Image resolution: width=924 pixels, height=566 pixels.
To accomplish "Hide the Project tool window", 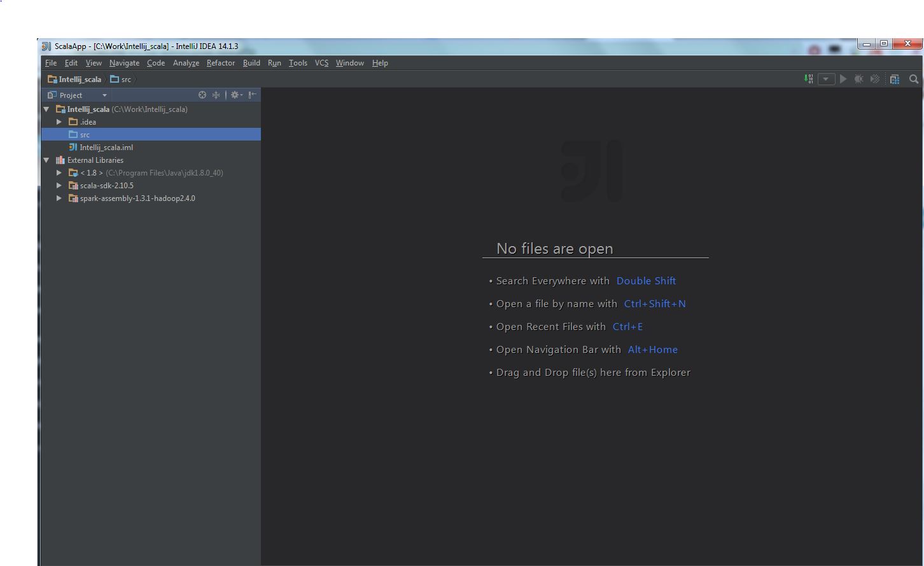I will pos(253,95).
